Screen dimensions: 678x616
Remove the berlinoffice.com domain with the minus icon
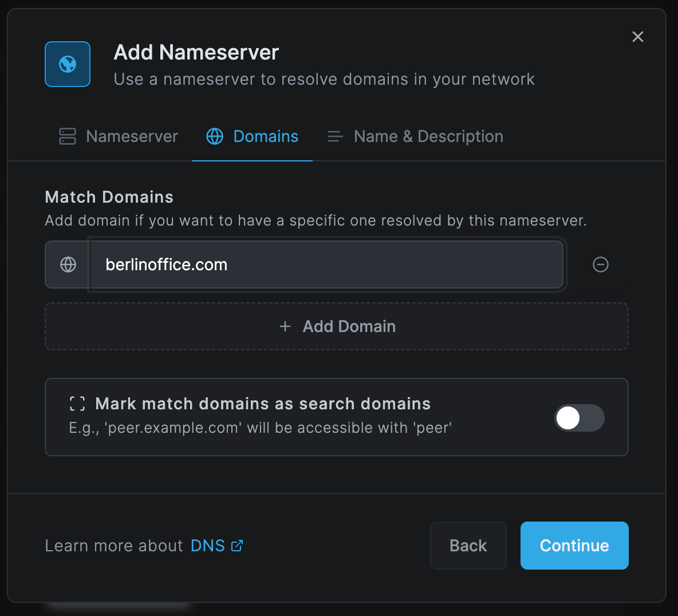[600, 264]
